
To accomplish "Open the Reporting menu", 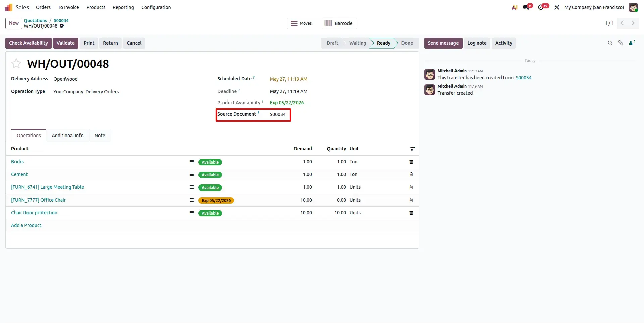I will (123, 7).
